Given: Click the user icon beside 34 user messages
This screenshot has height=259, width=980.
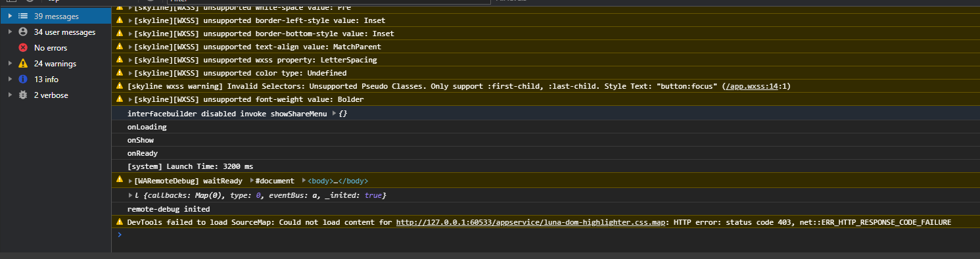Looking at the screenshot, I should (x=23, y=32).
